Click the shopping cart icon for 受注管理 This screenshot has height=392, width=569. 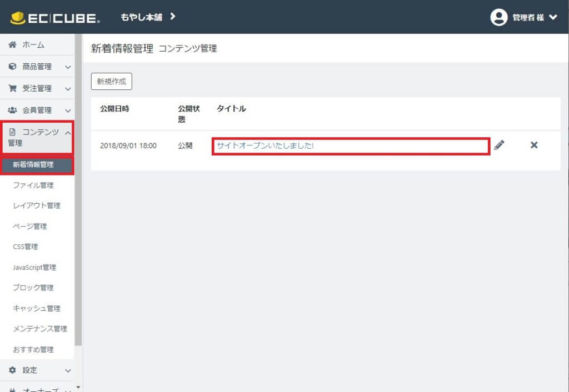click(x=13, y=88)
